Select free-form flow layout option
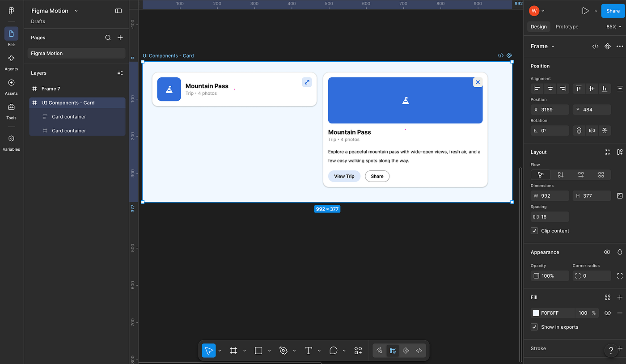The height and width of the screenshot is (364, 626). coord(541,175)
